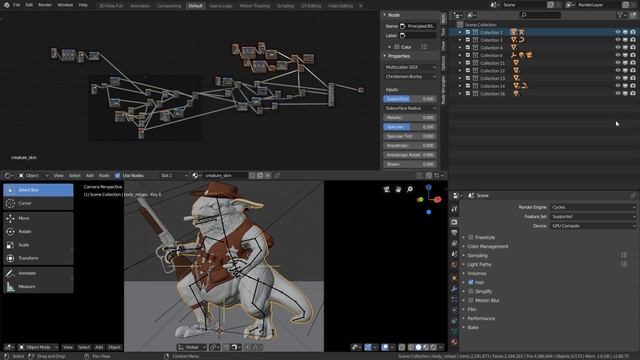This screenshot has height=360, width=640.
Task: Open the 3D viewport Object menu
Action: pos(114,347)
